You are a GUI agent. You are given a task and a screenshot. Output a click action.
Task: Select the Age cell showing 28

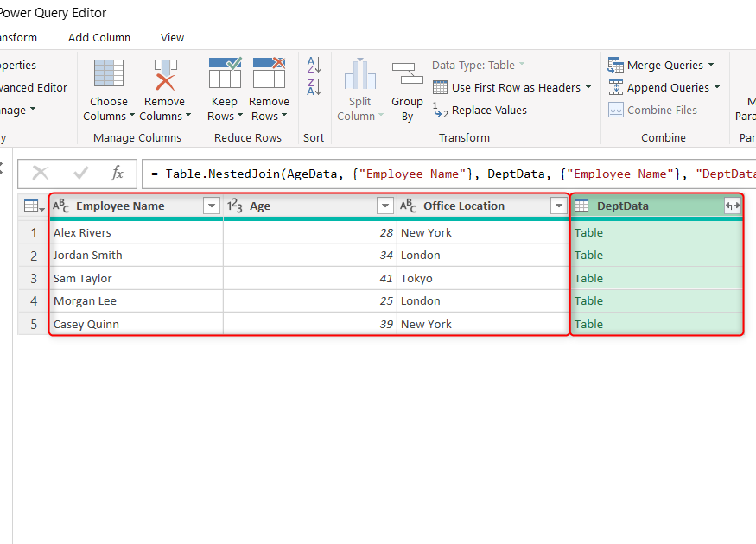[x=310, y=233]
